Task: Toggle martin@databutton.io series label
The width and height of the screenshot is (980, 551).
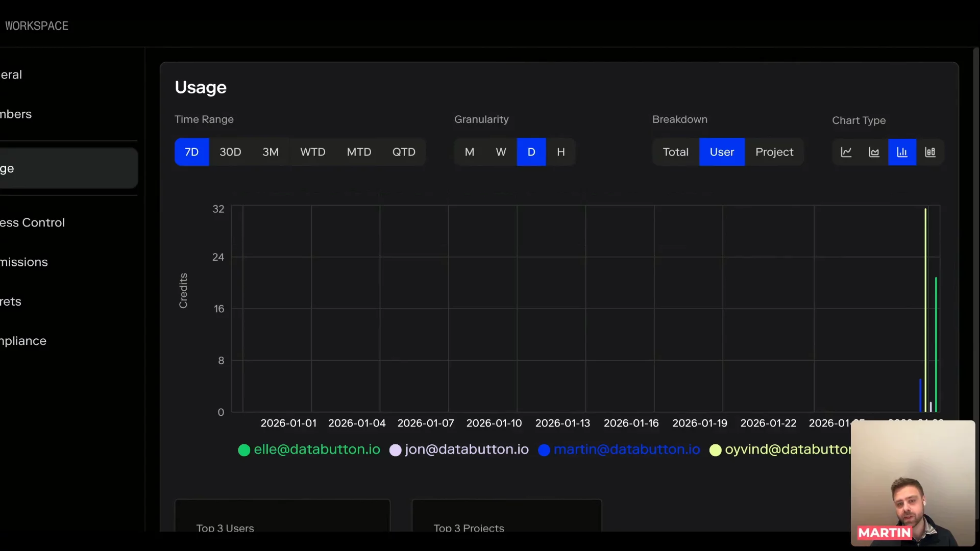Action: (627, 449)
